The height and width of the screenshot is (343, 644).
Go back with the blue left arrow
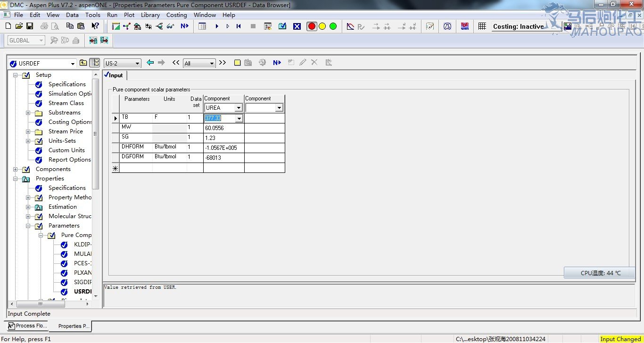coord(150,63)
